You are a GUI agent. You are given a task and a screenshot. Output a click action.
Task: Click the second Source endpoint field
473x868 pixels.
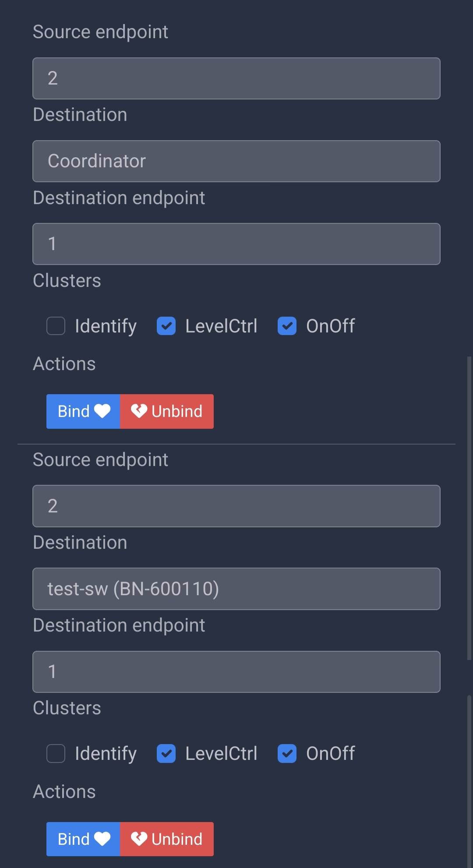click(236, 506)
